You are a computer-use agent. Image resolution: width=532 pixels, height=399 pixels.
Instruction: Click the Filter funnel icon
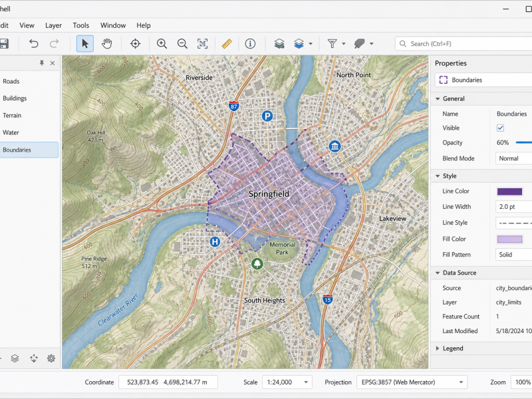point(332,43)
